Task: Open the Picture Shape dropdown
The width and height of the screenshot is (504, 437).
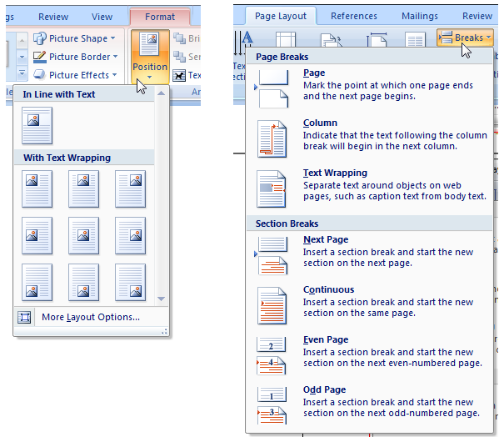Action: (74, 38)
